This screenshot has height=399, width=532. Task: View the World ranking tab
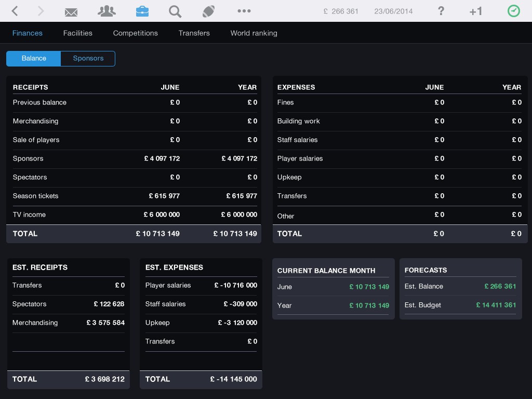(254, 33)
